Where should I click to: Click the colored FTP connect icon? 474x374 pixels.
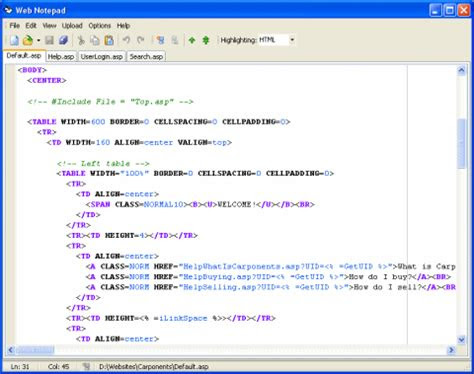(x=160, y=40)
